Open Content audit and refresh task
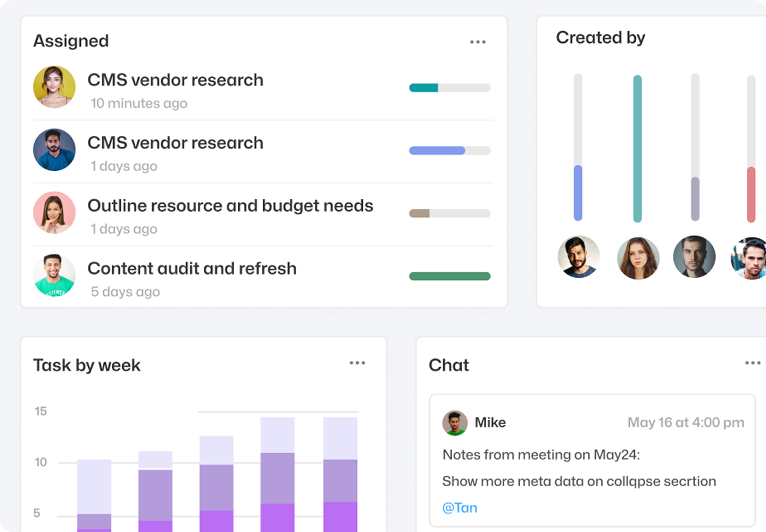Screen dimensions: 766x532 pos(192,268)
